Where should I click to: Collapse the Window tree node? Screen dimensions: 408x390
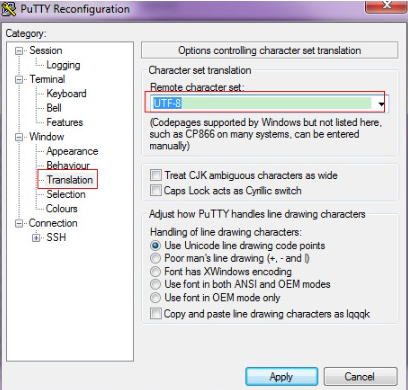(x=19, y=137)
